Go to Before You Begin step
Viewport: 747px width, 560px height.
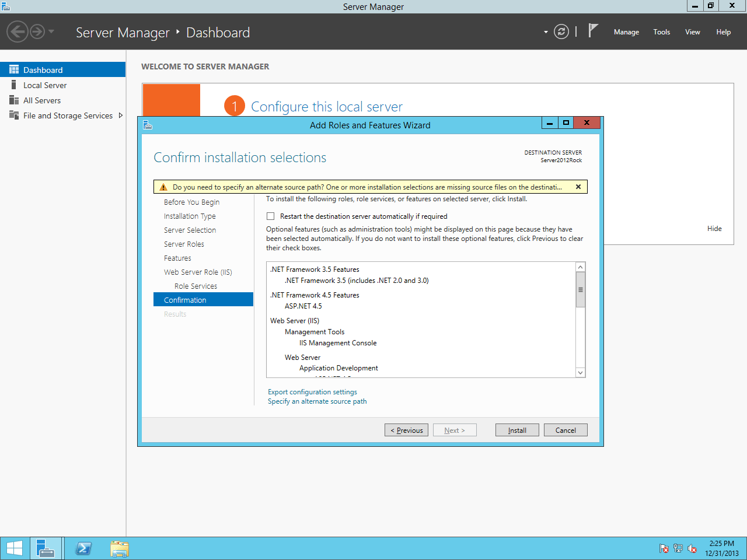[191, 202]
